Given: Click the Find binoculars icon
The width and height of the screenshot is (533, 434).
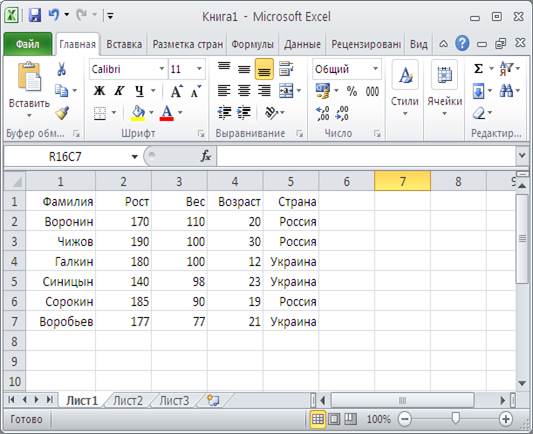Looking at the screenshot, I should pos(506,91).
